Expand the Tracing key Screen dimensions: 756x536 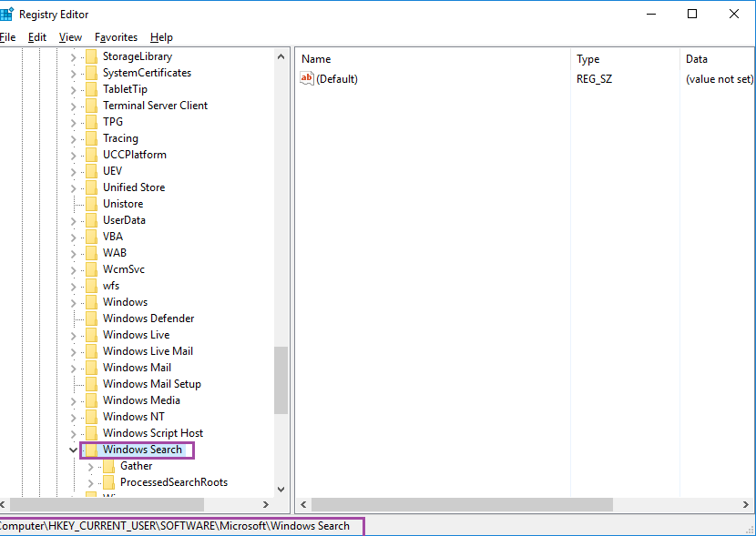tap(73, 139)
